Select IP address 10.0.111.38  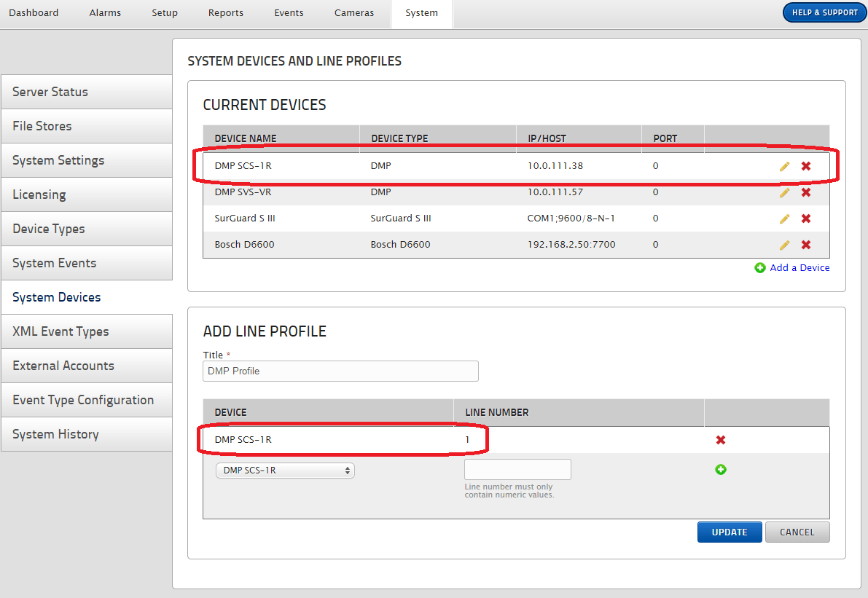click(x=555, y=166)
